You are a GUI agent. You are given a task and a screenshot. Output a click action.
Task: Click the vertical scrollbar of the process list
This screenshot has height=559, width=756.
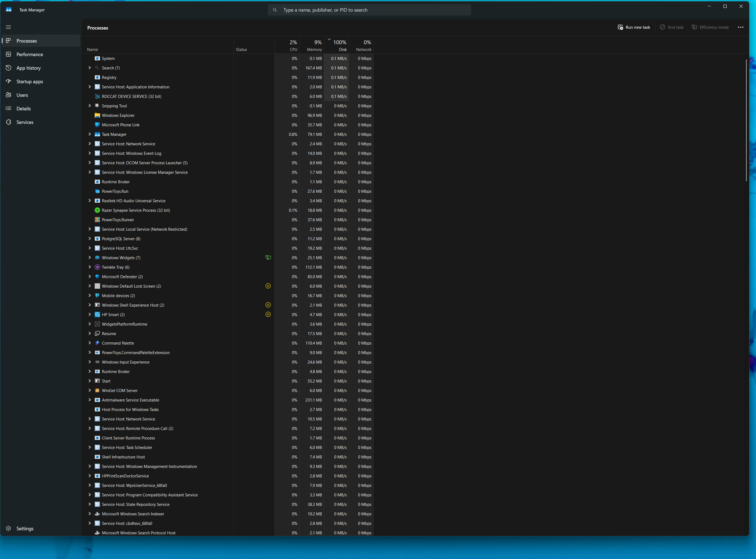coord(746,120)
